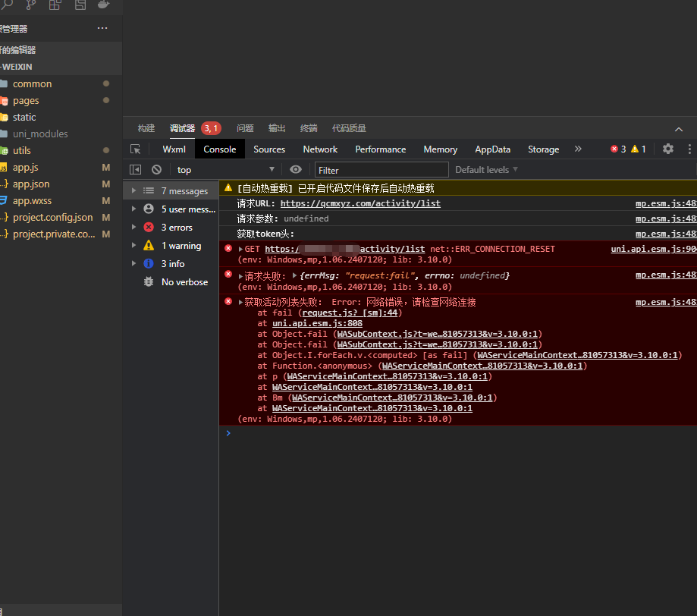Collapse the debugger panel with the up chevron
This screenshot has height=616, width=697.
pos(678,129)
